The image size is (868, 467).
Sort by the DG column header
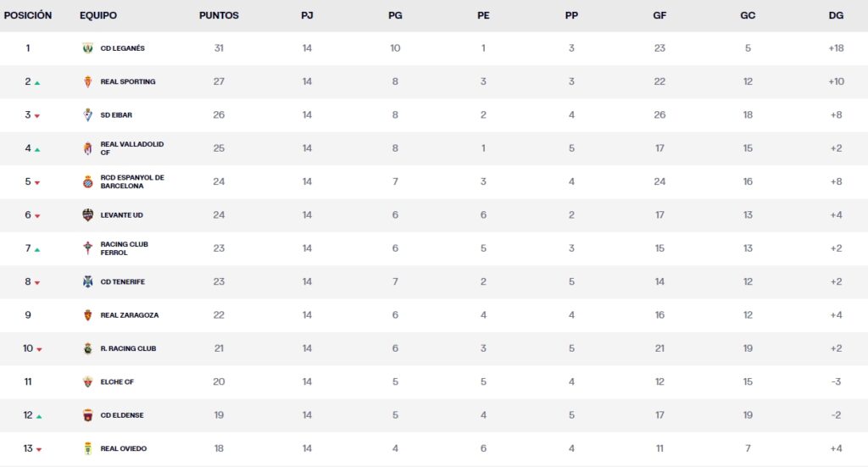[836, 15]
